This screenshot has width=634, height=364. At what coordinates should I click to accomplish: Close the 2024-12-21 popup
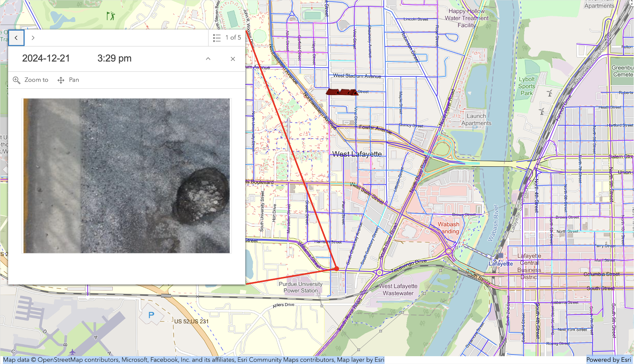[x=233, y=59]
